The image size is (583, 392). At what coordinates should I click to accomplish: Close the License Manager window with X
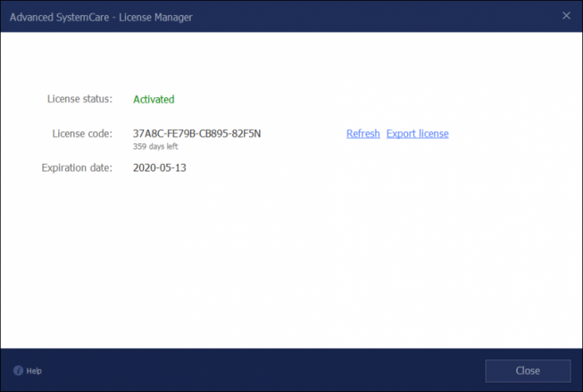(x=566, y=16)
